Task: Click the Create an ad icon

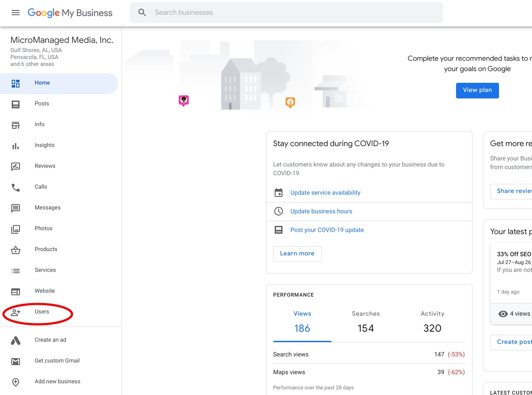Action: [x=16, y=341]
